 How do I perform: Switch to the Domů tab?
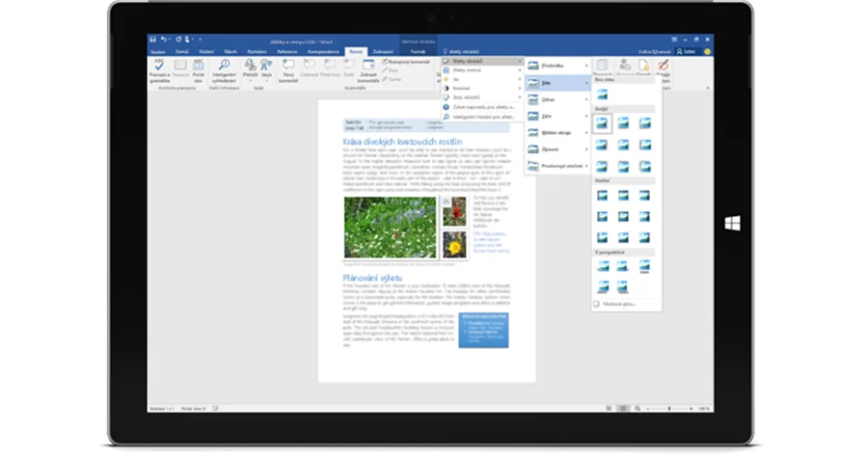[181, 51]
